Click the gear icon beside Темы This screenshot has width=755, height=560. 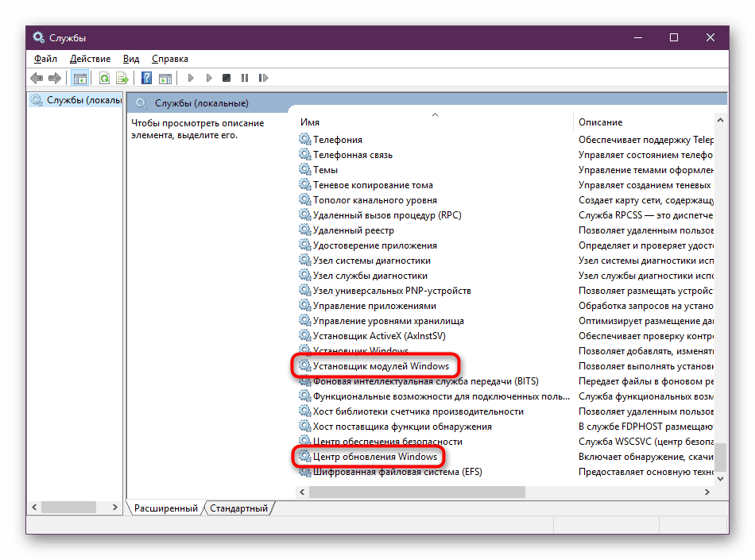[304, 169]
